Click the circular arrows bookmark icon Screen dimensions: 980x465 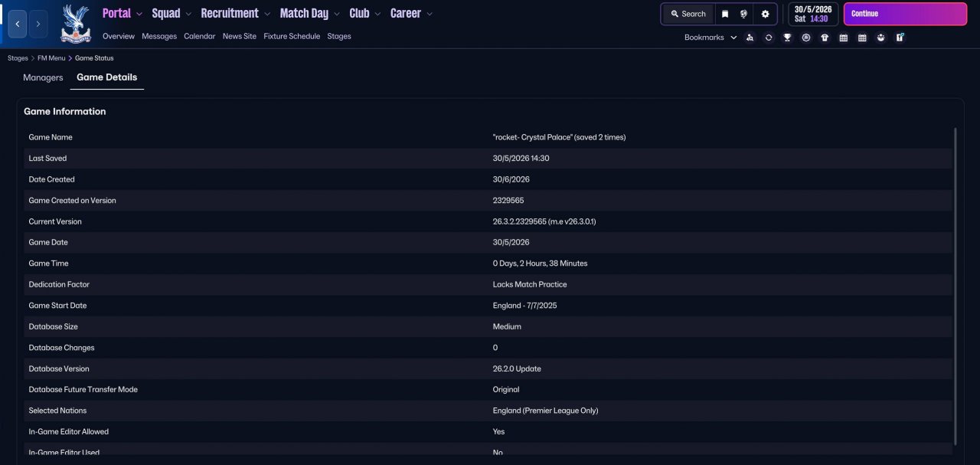[769, 38]
